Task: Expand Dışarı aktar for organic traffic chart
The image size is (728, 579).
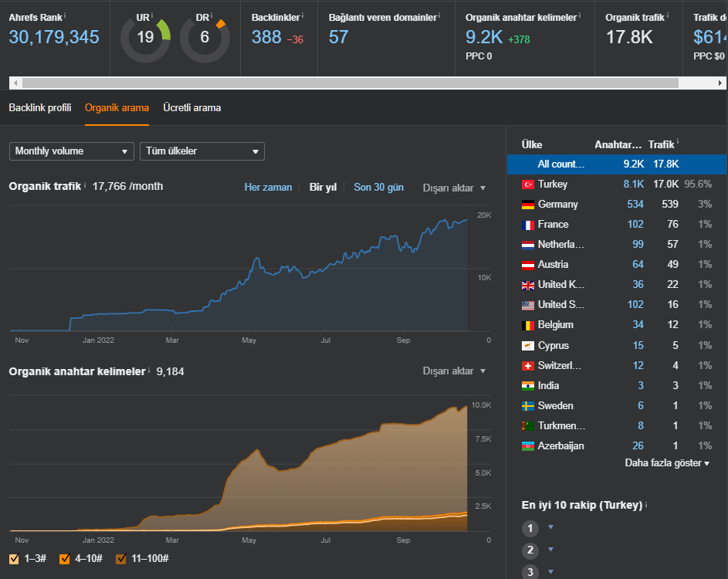Action: point(454,188)
